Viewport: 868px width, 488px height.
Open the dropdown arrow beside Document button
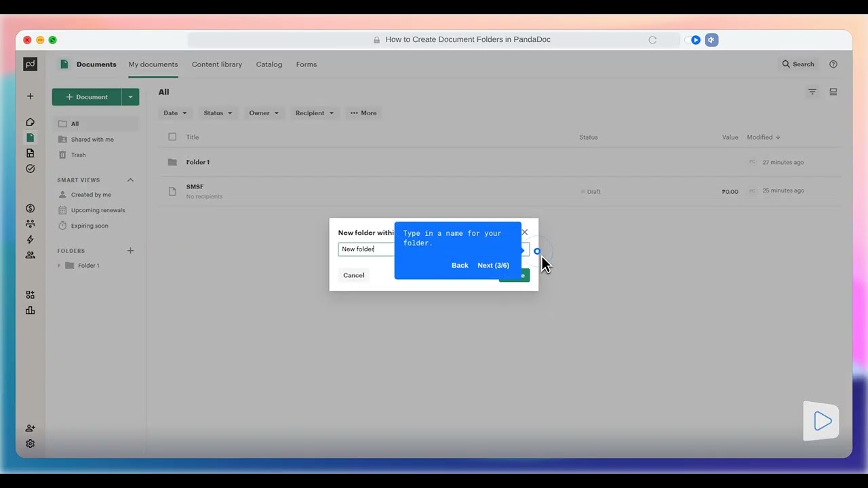pyautogui.click(x=131, y=97)
